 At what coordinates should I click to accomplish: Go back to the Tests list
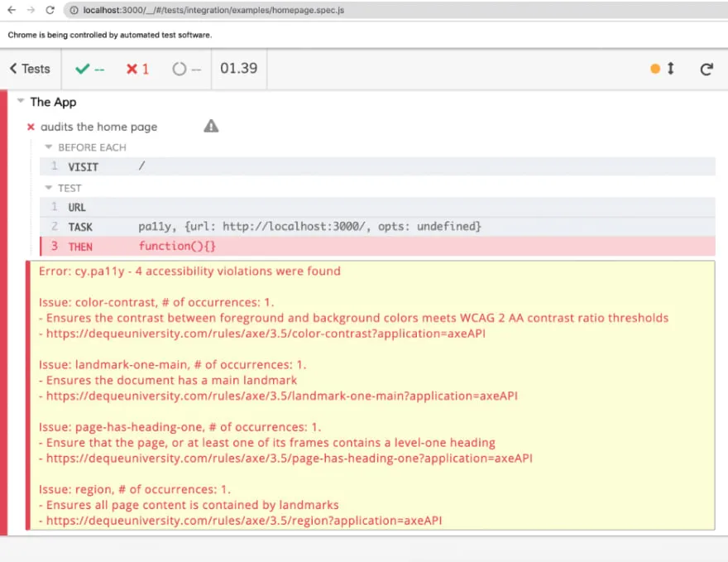click(30, 70)
